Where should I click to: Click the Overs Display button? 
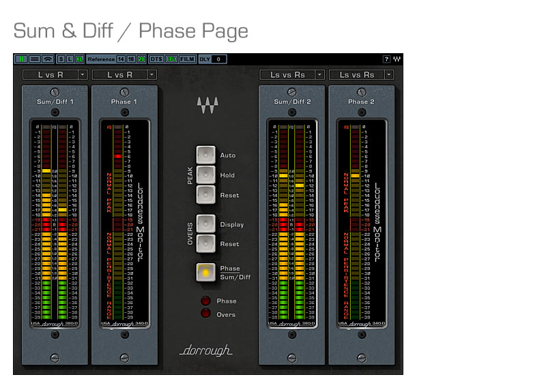tap(206, 224)
